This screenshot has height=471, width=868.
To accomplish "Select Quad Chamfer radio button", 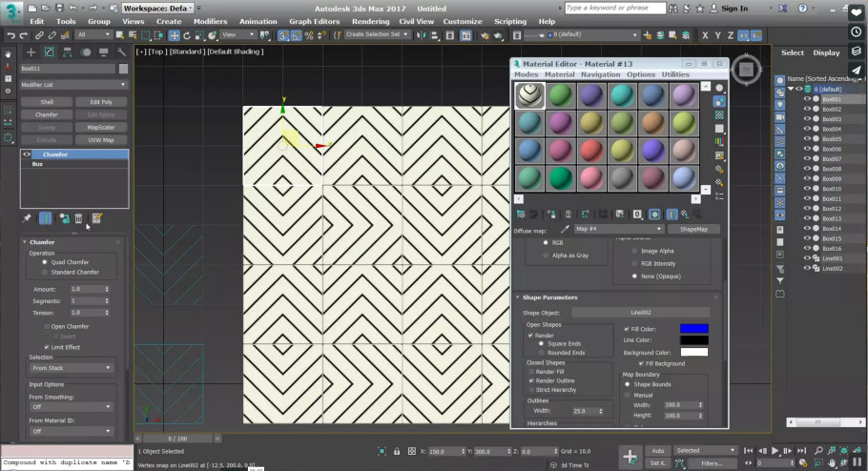I will click(x=45, y=262).
